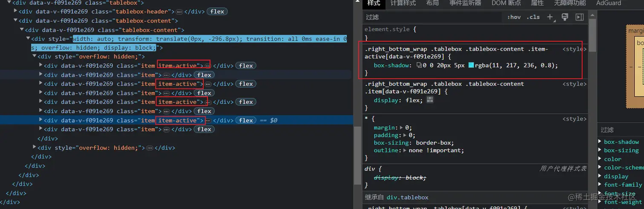The width and height of the screenshot is (644, 209).
Task: Expand the padding shorthand triangle in styles
Action: pos(405,135)
